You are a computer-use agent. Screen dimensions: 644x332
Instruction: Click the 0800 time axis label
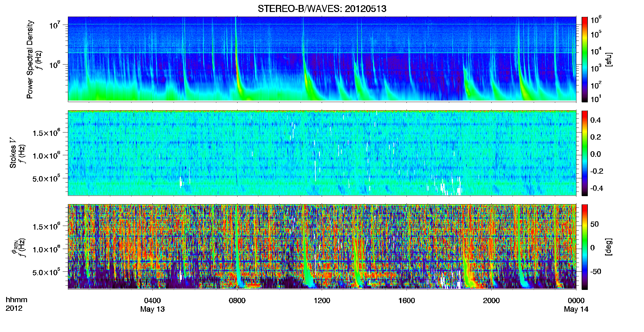point(237,300)
